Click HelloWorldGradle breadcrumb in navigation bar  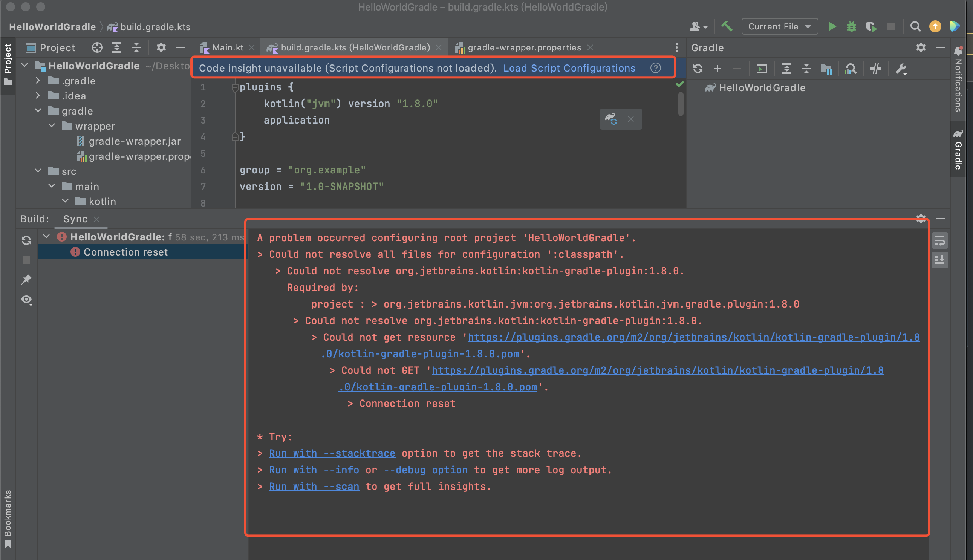click(x=52, y=26)
